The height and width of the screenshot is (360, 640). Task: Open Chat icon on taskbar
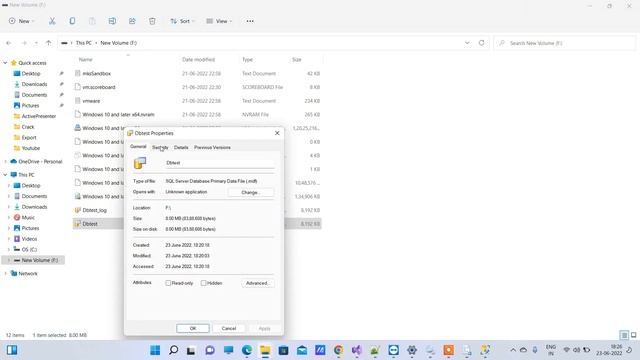(x=210, y=350)
